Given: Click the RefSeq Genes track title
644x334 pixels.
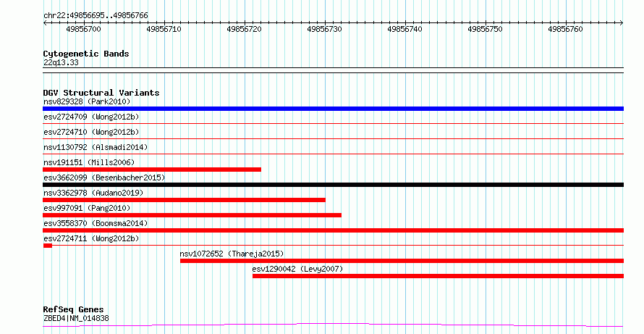Looking at the screenshot, I should [x=74, y=309].
